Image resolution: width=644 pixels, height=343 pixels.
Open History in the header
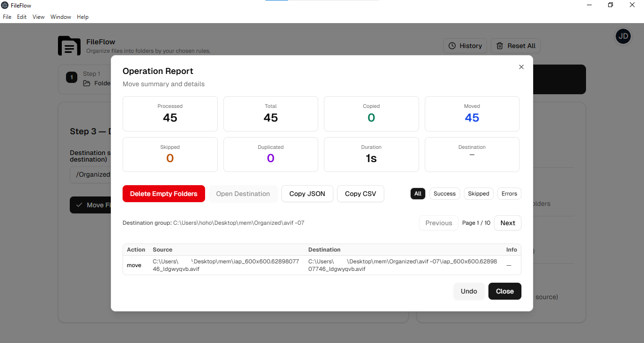point(465,46)
